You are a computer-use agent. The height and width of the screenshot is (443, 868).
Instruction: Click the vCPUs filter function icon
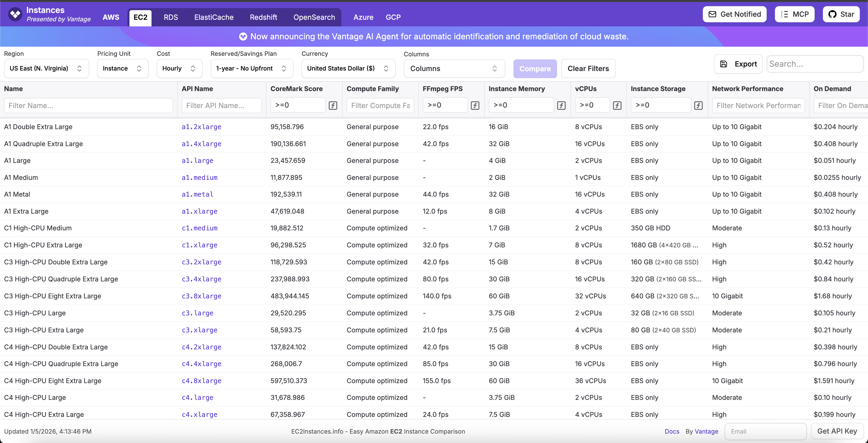click(x=617, y=106)
